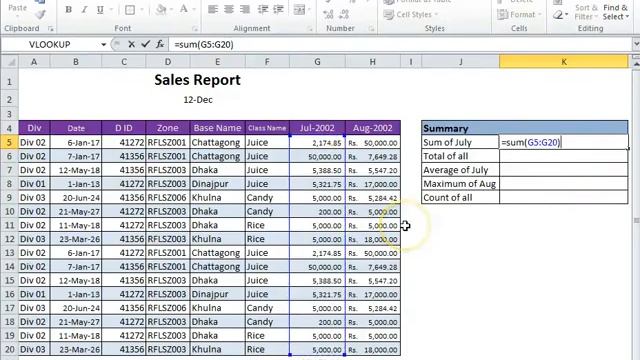Viewport: 640px width, 360px height.
Task: Expand the formula bar chevron
Action: tap(636, 44)
